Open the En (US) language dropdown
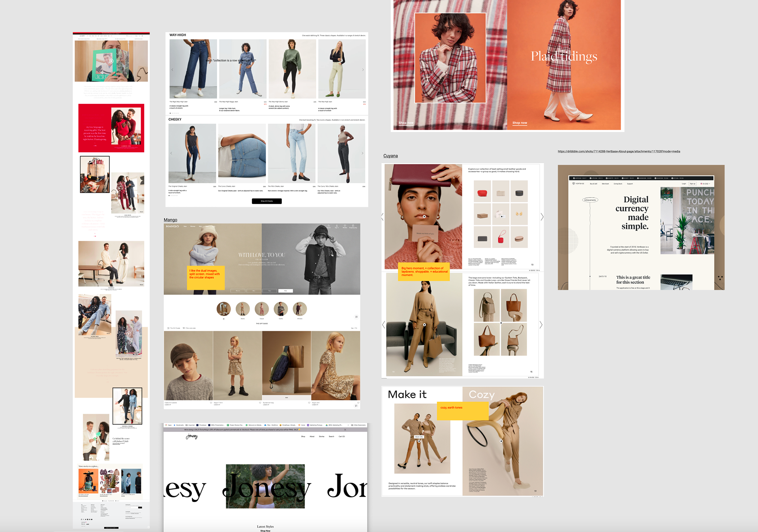 pos(705,184)
